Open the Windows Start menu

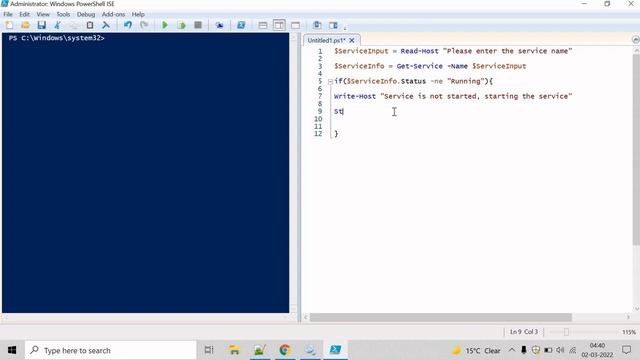pyautogui.click(x=12, y=350)
